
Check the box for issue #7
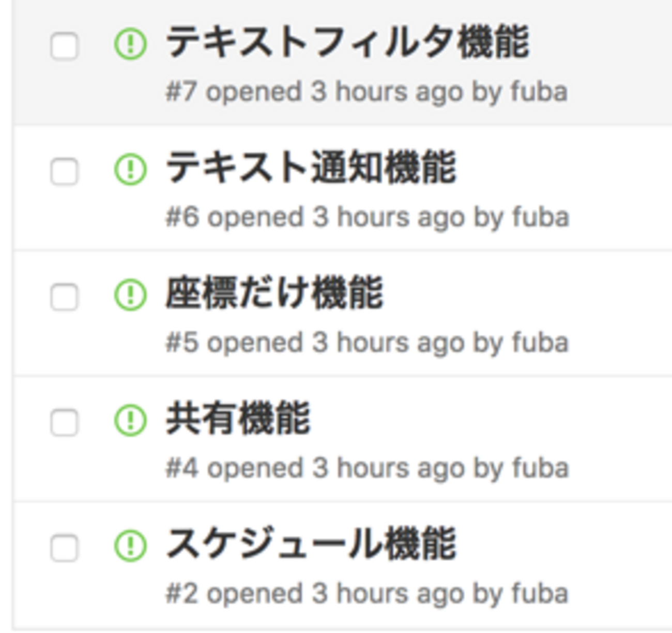coord(65,47)
